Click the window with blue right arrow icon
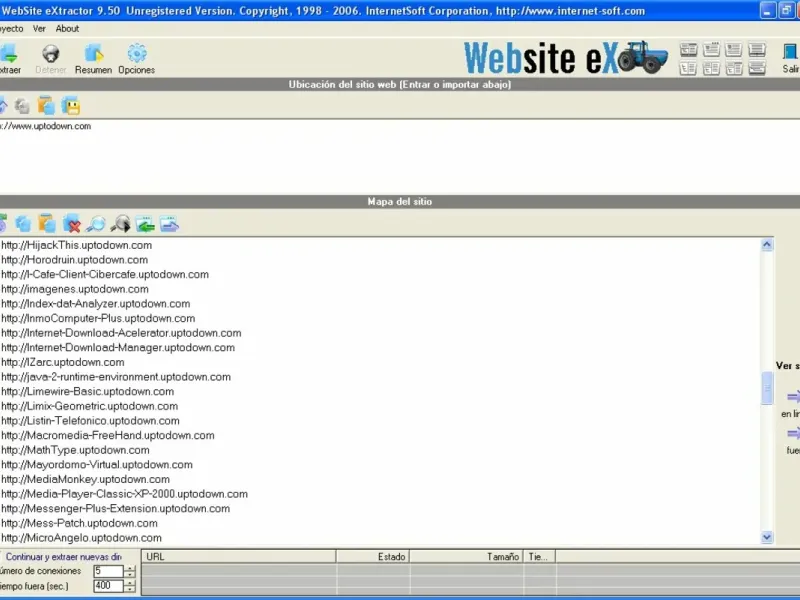The image size is (800, 600). pos(169,223)
